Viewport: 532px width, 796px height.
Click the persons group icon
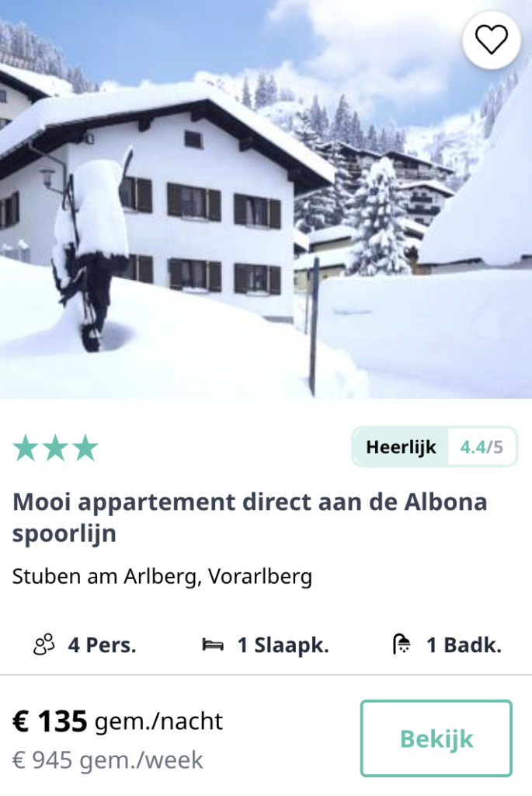[x=43, y=644]
